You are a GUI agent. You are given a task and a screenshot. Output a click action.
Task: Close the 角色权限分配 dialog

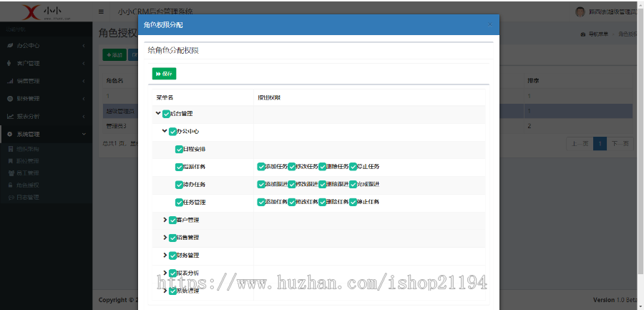tap(489, 24)
